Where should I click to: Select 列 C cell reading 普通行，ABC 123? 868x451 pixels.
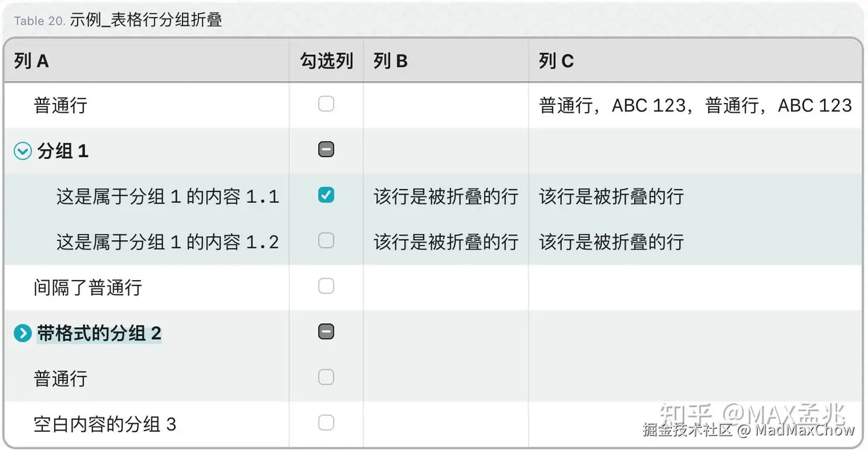pos(695,106)
